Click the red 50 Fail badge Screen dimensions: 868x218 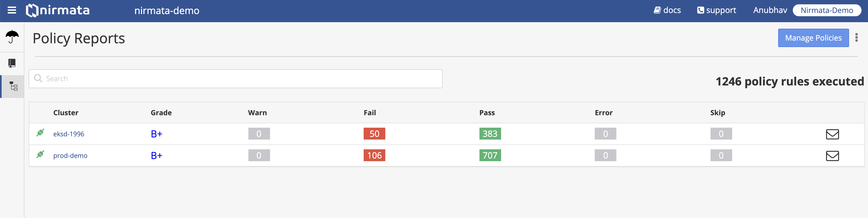374,134
